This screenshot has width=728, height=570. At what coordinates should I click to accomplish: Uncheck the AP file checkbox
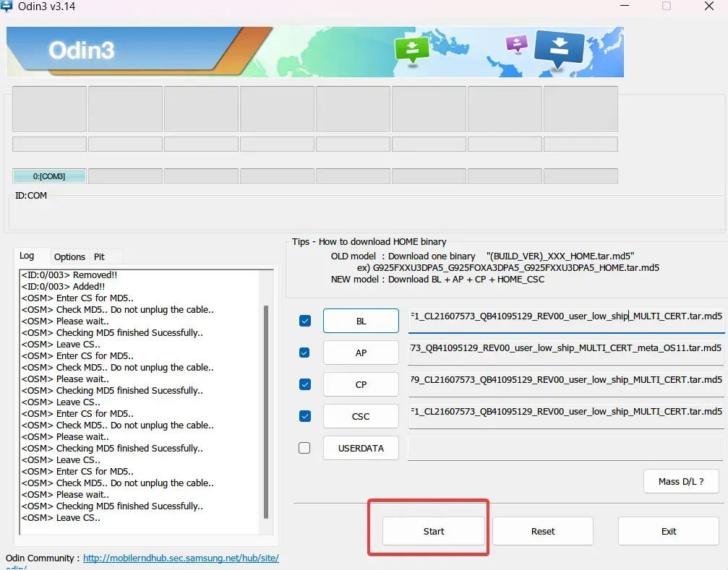click(304, 353)
